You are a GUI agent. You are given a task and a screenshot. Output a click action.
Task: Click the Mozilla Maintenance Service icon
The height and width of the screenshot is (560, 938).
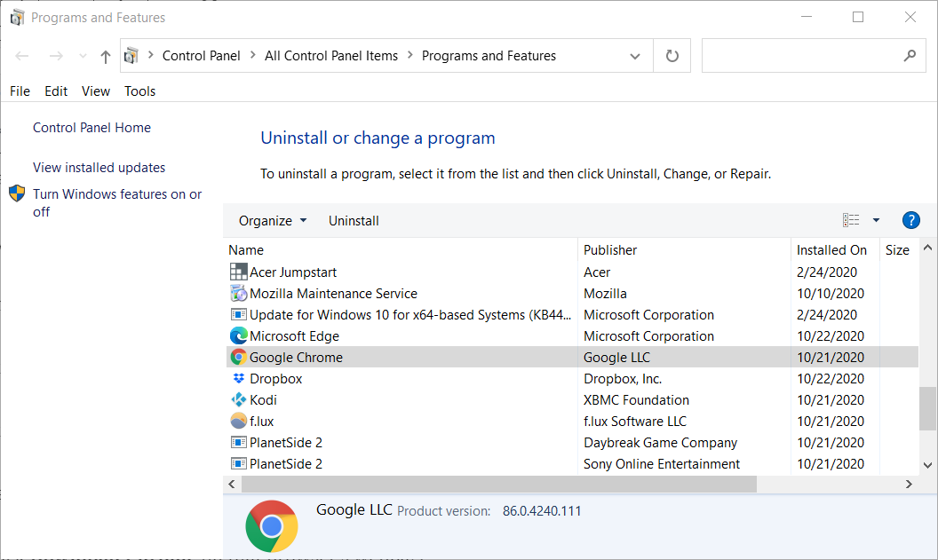(238, 294)
